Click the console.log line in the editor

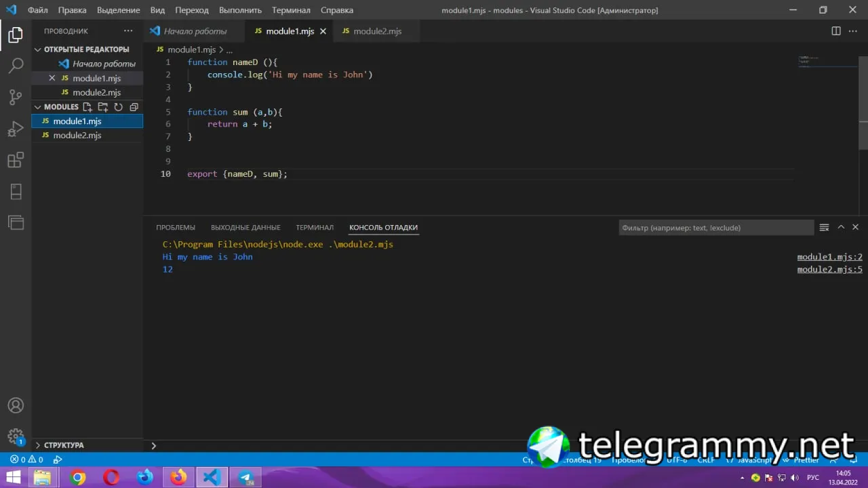pyautogui.click(x=290, y=75)
